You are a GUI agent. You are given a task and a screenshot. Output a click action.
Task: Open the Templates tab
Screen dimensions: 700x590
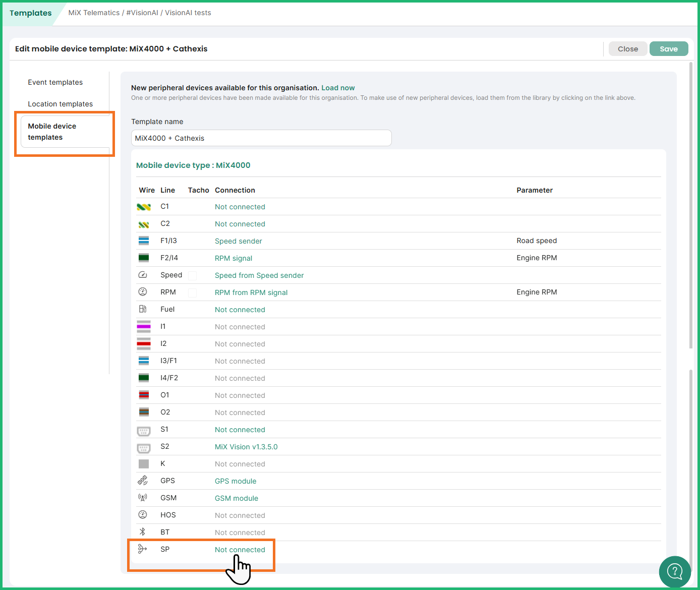pos(31,13)
